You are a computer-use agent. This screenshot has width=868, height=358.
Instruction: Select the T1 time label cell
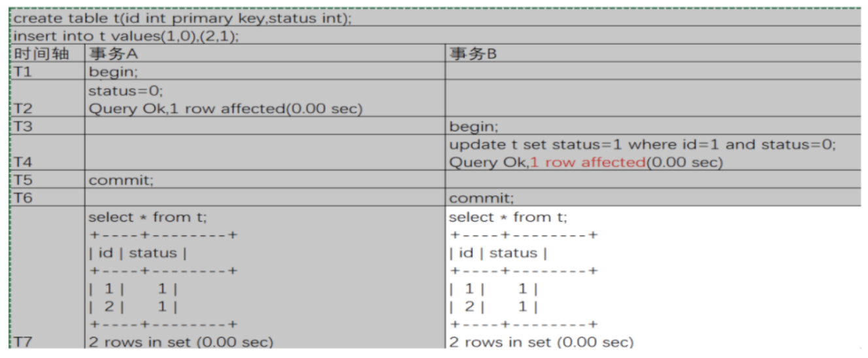48,71
